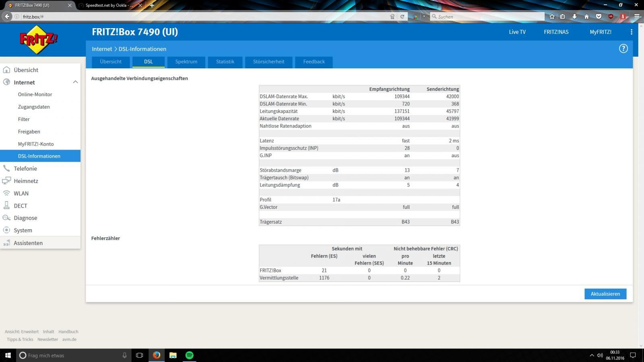The image size is (644, 362).
Task: Select the DSL tab
Action: [x=149, y=62]
